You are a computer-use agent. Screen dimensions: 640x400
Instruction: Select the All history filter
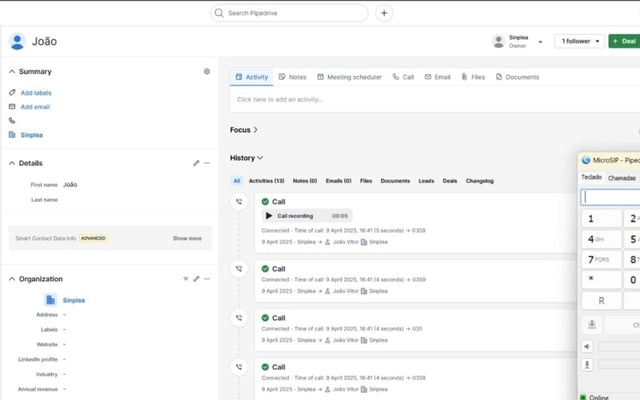[x=237, y=181]
